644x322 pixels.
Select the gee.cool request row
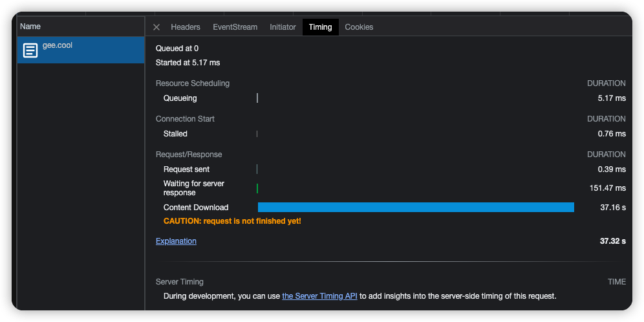coord(80,50)
